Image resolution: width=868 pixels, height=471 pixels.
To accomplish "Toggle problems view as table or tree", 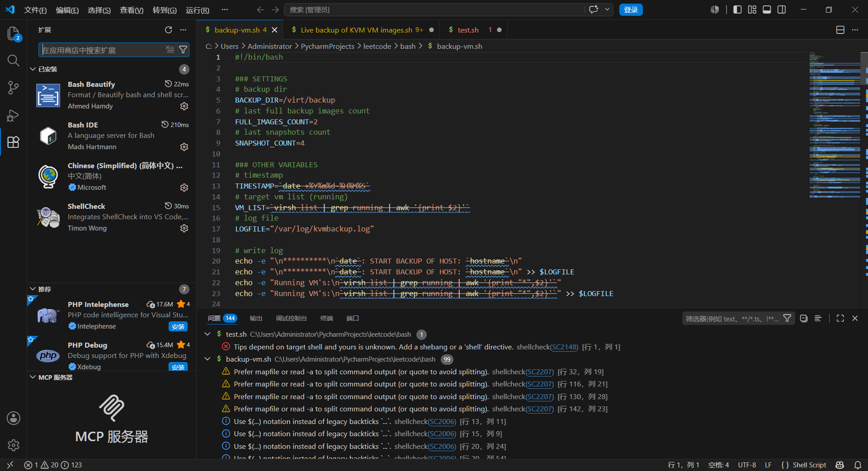I will [x=818, y=318].
